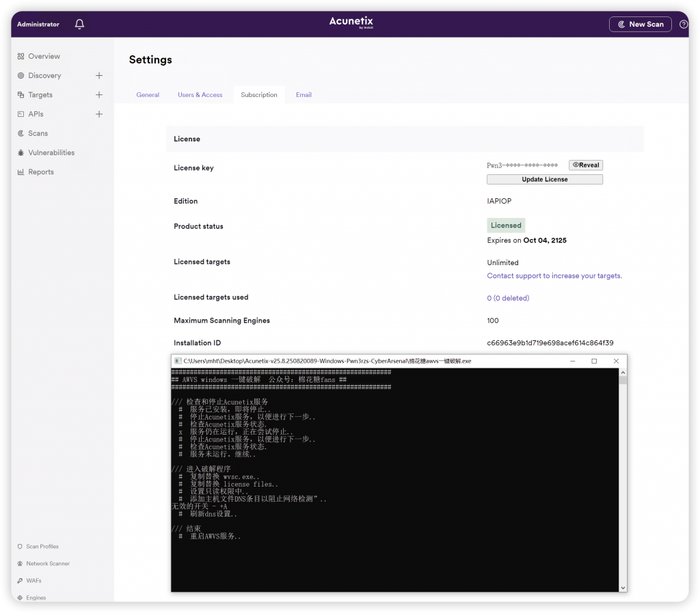Open Overview from the sidebar
Image resolution: width=700 pixels, height=613 pixels.
[x=44, y=57]
